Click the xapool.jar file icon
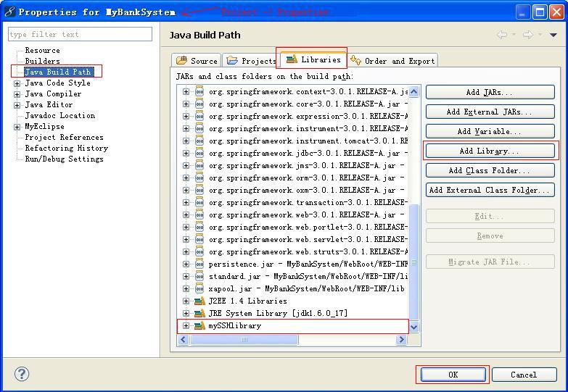 (199, 288)
